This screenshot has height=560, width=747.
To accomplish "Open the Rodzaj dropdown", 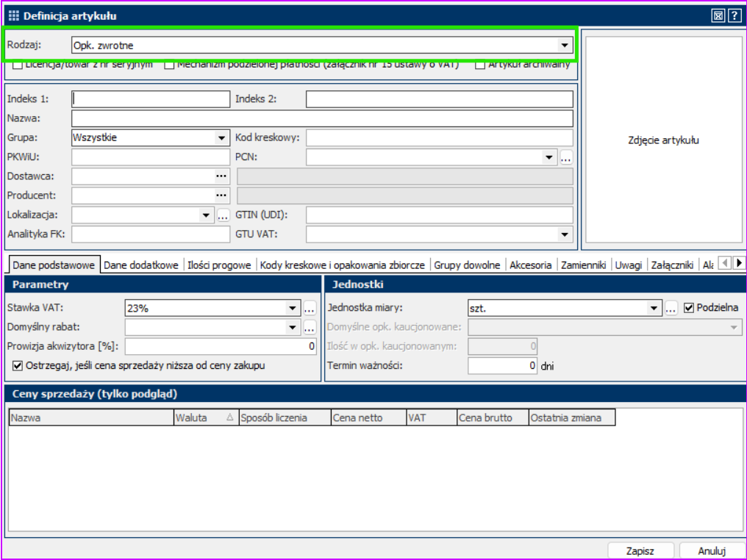I will (x=564, y=46).
